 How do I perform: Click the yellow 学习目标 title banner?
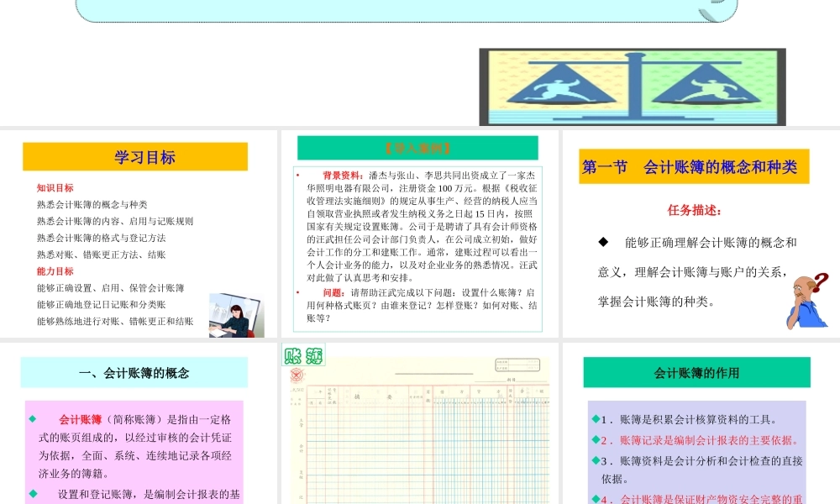coord(136,156)
